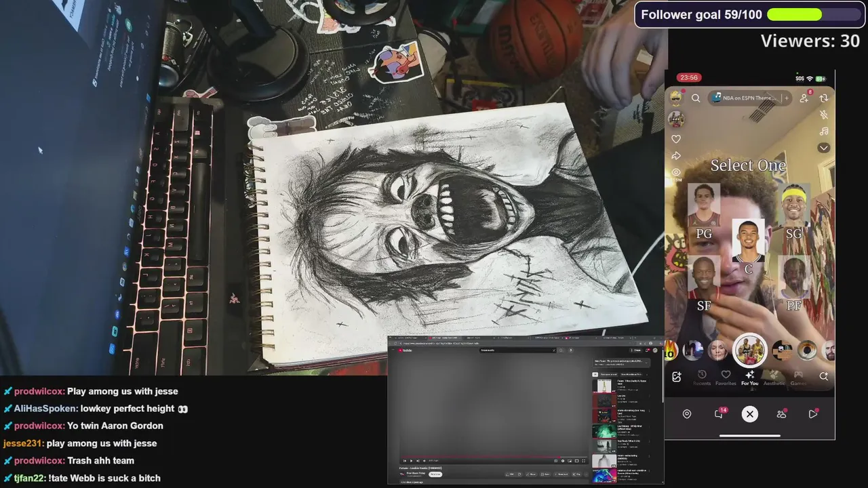868x488 pixels.
Task: Play the YouTube video
Action: point(411,461)
